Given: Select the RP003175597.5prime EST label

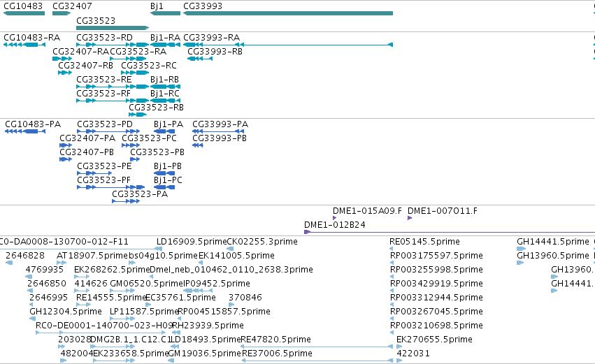Looking at the screenshot, I should coord(436,256).
